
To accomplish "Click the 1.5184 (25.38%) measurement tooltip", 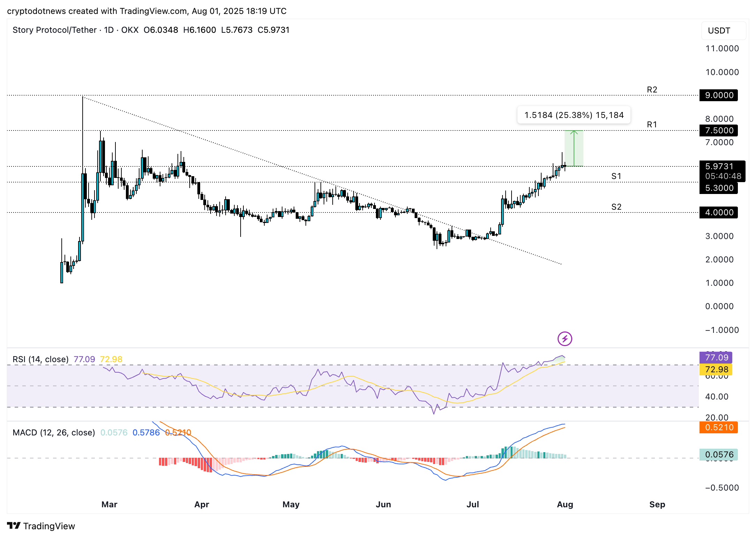I will pos(574,115).
